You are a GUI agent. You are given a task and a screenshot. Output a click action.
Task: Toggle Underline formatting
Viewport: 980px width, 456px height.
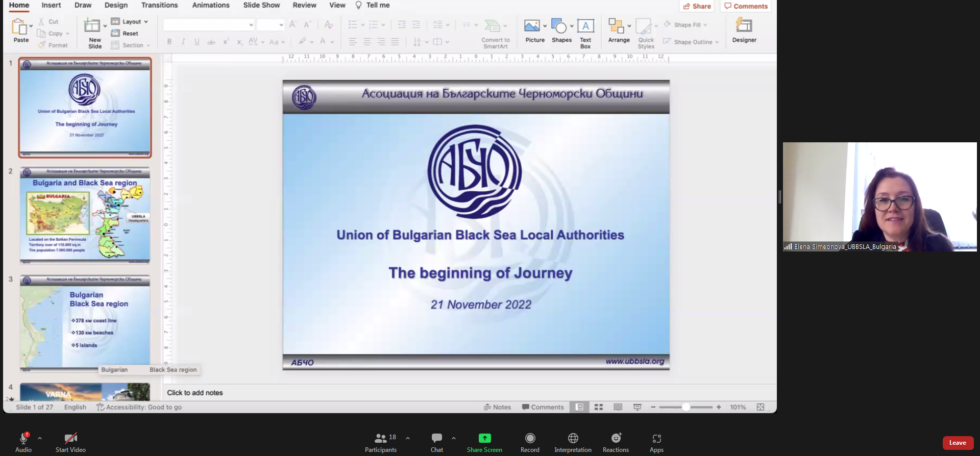pyautogui.click(x=197, y=42)
